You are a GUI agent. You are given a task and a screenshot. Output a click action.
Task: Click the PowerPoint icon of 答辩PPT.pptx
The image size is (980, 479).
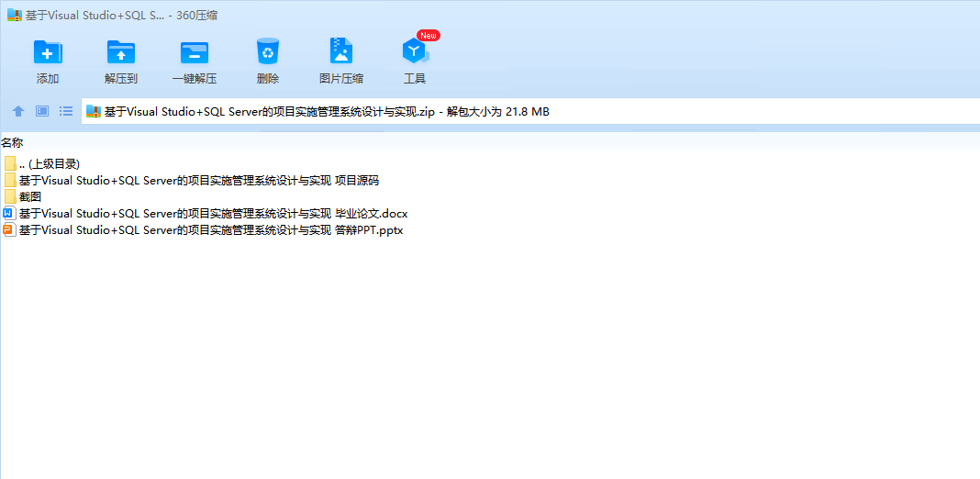[x=9, y=229]
